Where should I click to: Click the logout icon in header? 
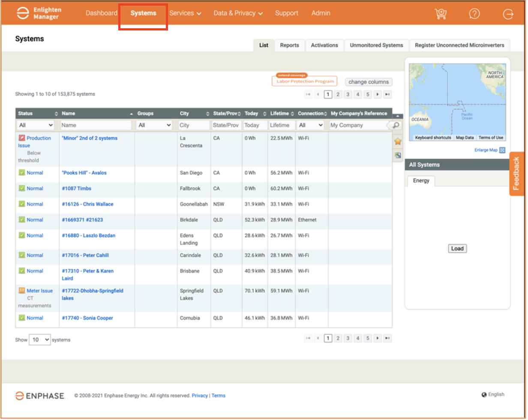pos(508,14)
